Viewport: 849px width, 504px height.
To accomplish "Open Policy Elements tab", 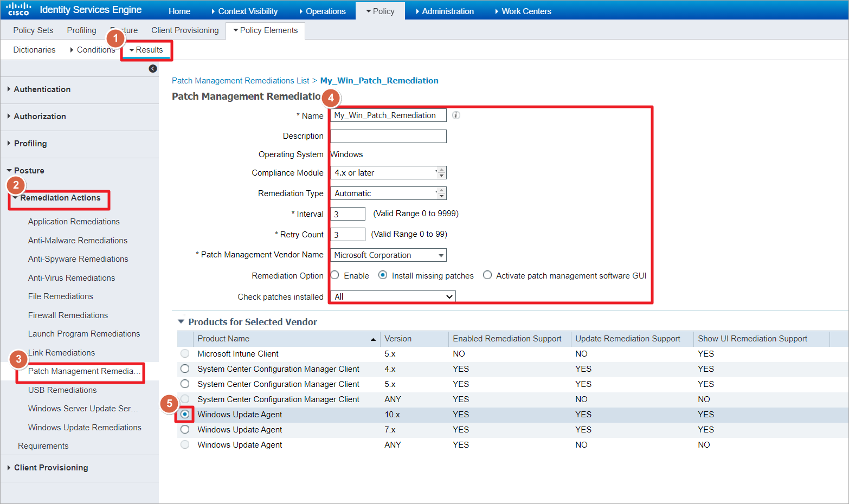I will coord(266,30).
